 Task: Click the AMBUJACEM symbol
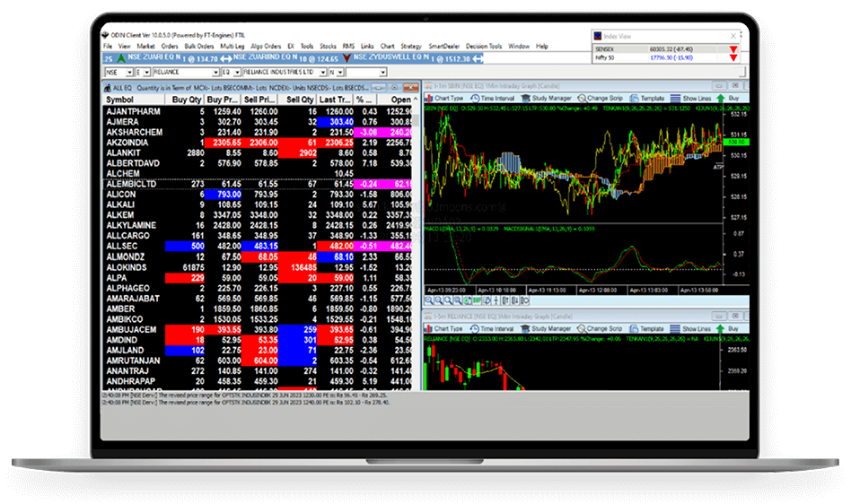pyautogui.click(x=131, y=329)
